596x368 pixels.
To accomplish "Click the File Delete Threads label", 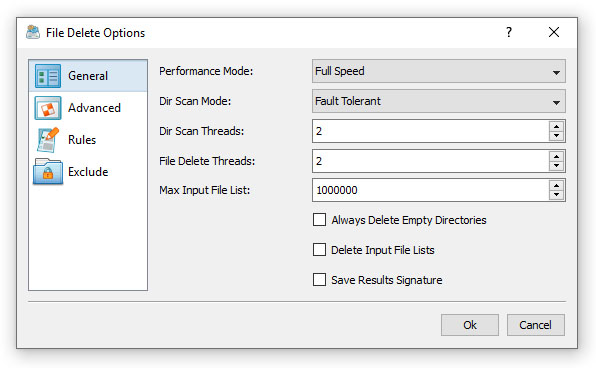I will 207,161.
